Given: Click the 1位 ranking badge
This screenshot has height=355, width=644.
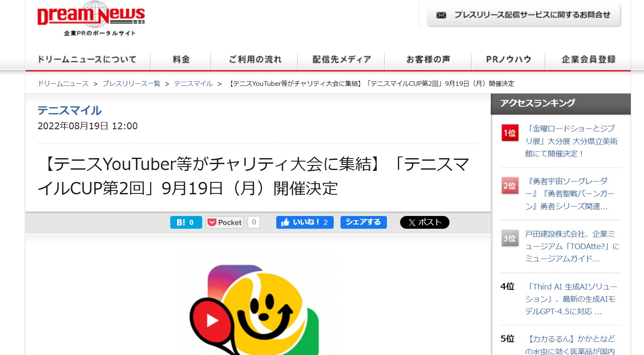Looking at the screenshot, I should click(509, 133).
